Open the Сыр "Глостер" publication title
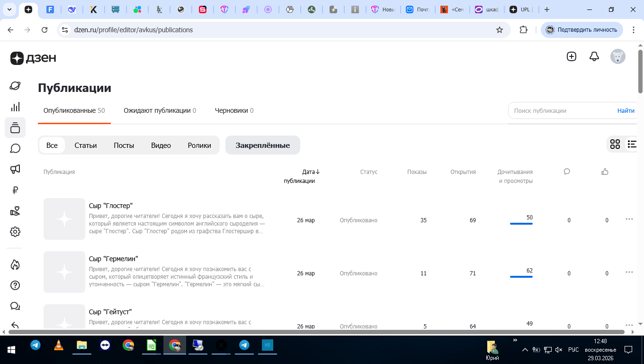644x364 pixels. click(x=111, y=206)
